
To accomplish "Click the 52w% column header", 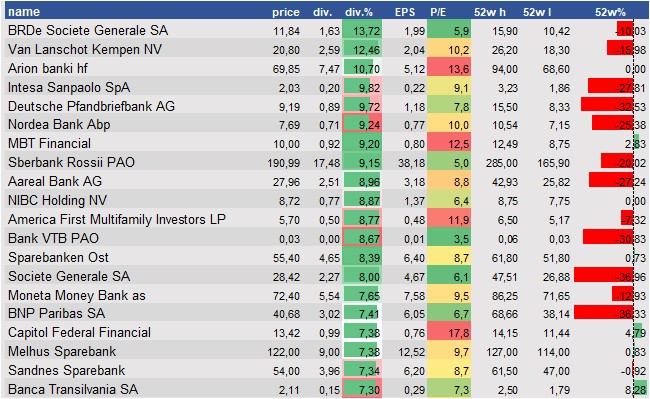I will point(610,12).
